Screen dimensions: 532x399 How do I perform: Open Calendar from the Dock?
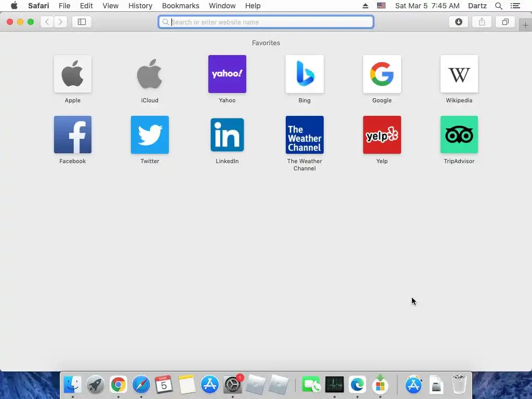[164, 385]
